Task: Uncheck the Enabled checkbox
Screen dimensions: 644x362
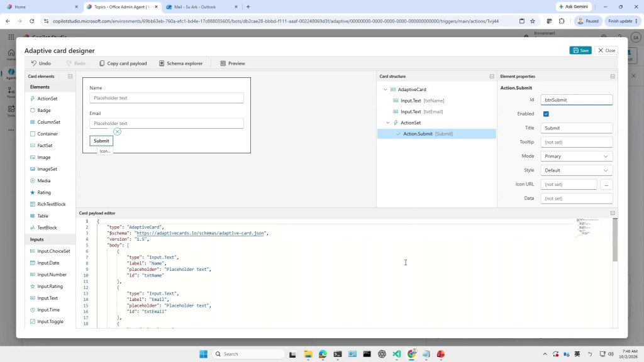Action: coord(546,114)
